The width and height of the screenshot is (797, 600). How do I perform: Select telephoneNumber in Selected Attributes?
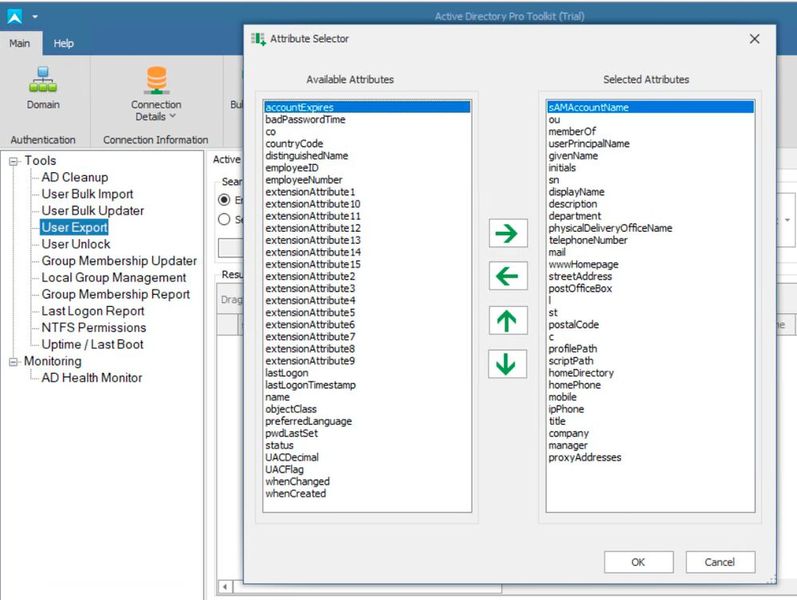pyautogui.click(x=588, y=240)
